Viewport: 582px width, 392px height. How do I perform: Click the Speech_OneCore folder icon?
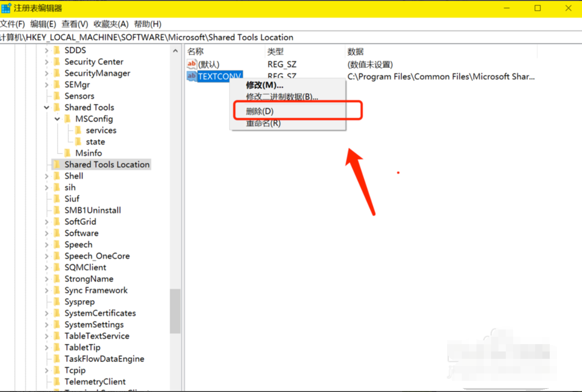(x=57, y=256)
